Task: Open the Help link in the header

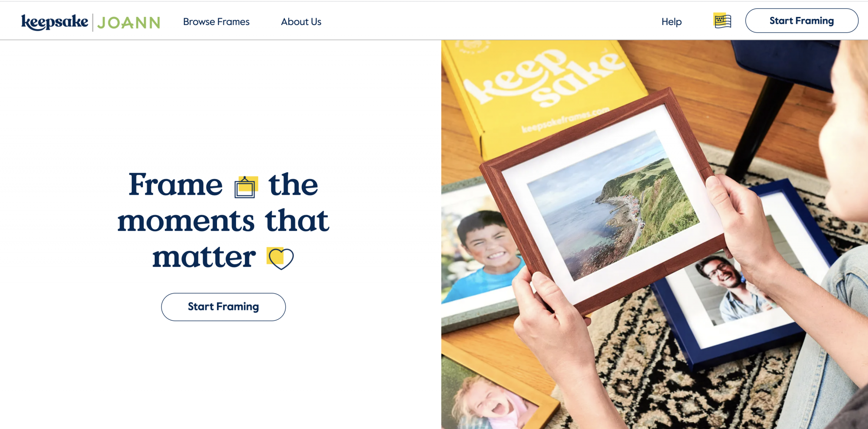Action: 671,22
